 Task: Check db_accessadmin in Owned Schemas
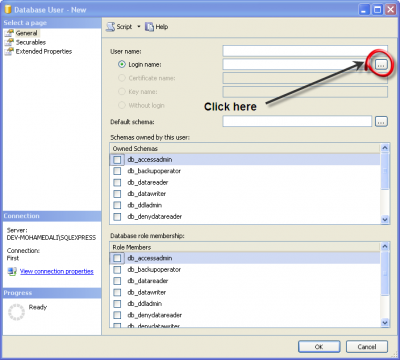pos(117,160)
